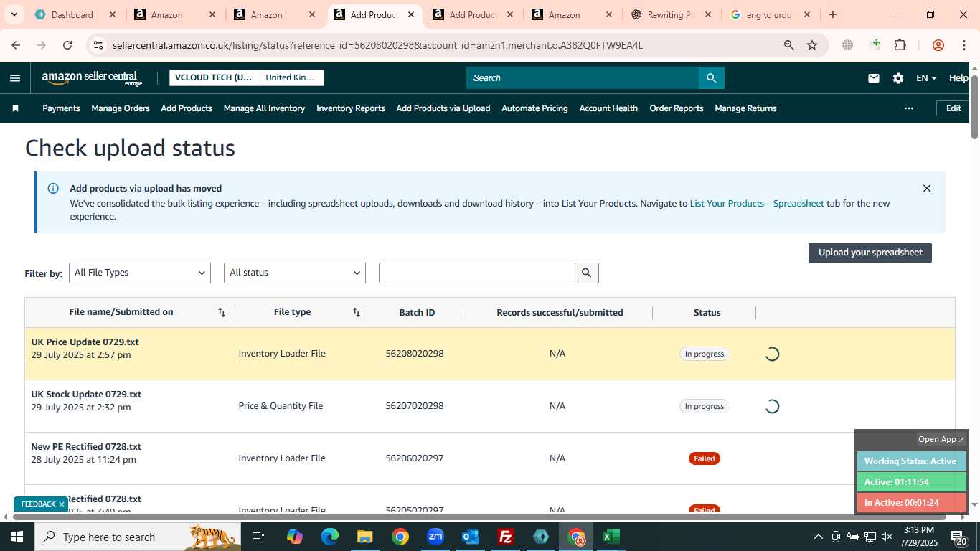Sort by File name/Submitted on arrows
Viewport: 980px width, 551px height.
point(222,312)
